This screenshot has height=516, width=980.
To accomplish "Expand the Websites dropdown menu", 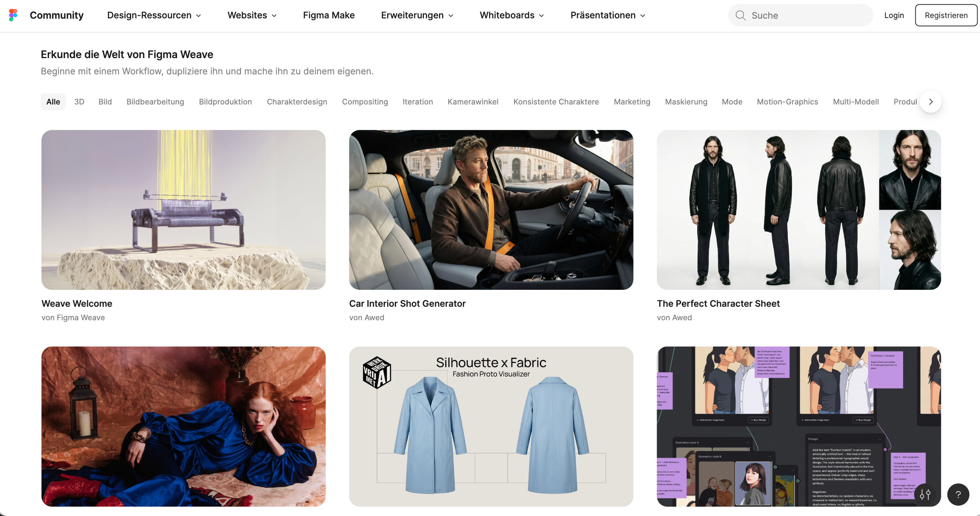I will tap(252, 15).
